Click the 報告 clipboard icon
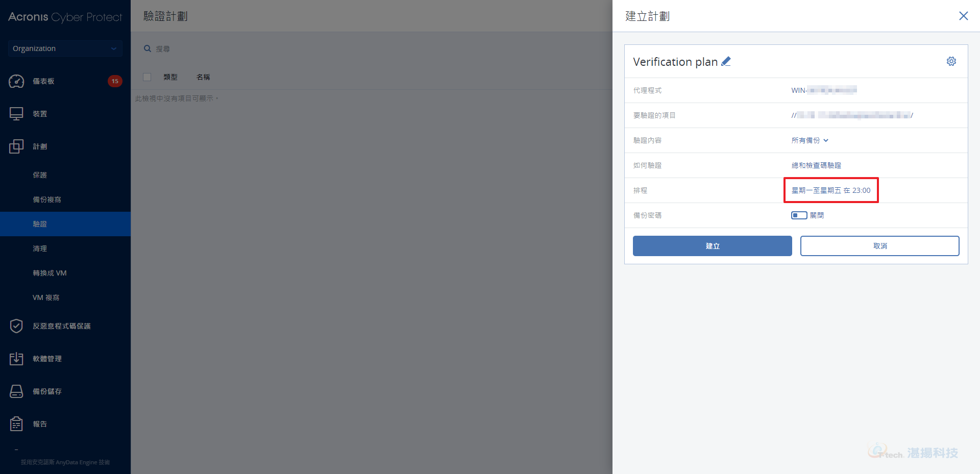Screen dimensions: 980x474 click(16, 424)
